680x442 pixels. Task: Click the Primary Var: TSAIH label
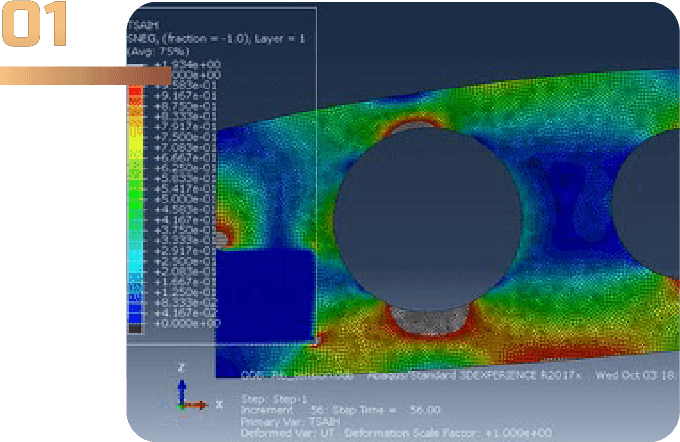coord(290,420)
